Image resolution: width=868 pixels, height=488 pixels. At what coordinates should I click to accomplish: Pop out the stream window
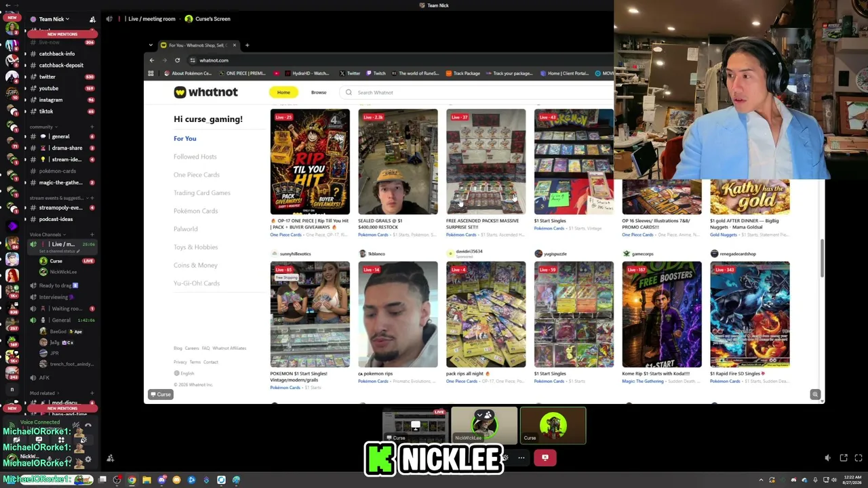(x=844, y=458)
